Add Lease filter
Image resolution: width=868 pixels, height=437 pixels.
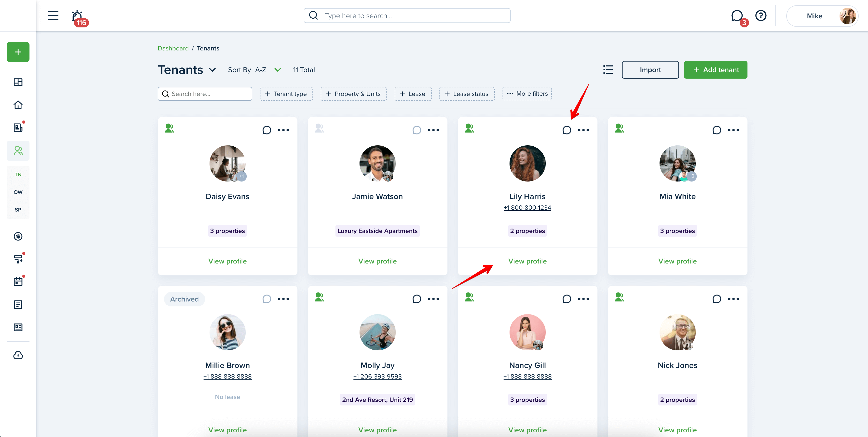tap(413, 94)
